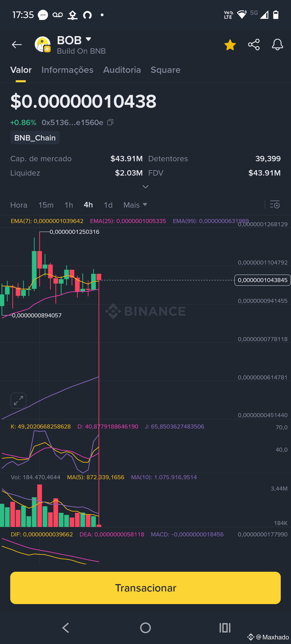This screenshot has height=644, width=291.
Task: Expand chart to fullscreen
Action: point(18,400)
